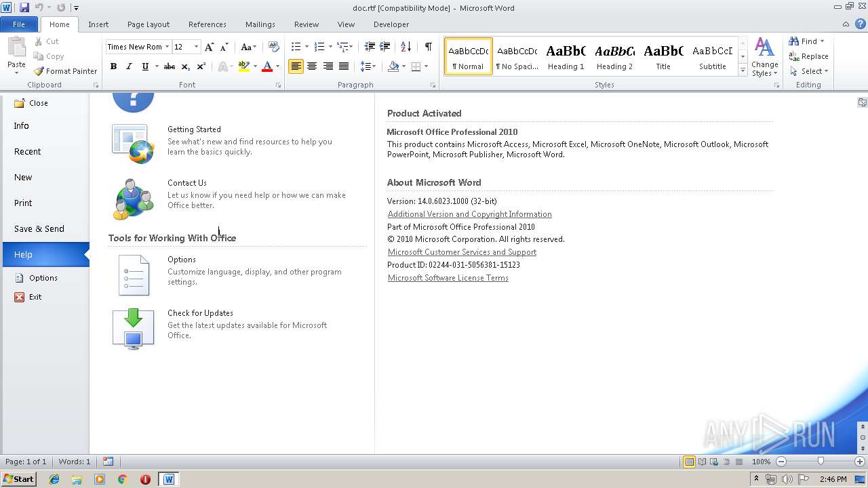Open Getting Started help icon
Viewport: 868px width, 488px height.
(x=133, y=144)
